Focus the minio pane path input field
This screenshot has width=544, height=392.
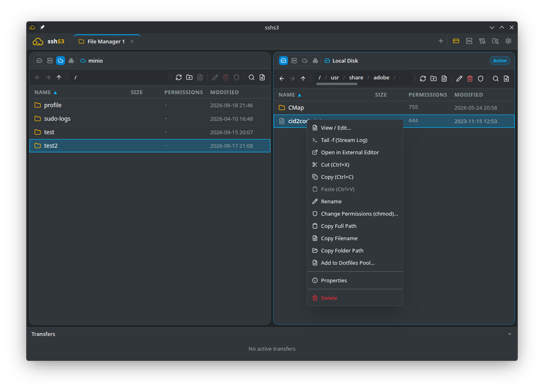[x=119, y=77]
